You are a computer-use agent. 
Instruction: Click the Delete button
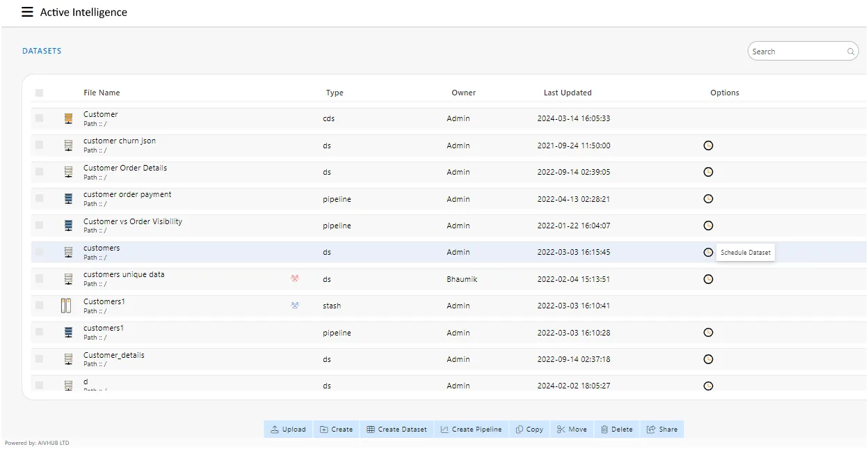(x=617, y=430)
